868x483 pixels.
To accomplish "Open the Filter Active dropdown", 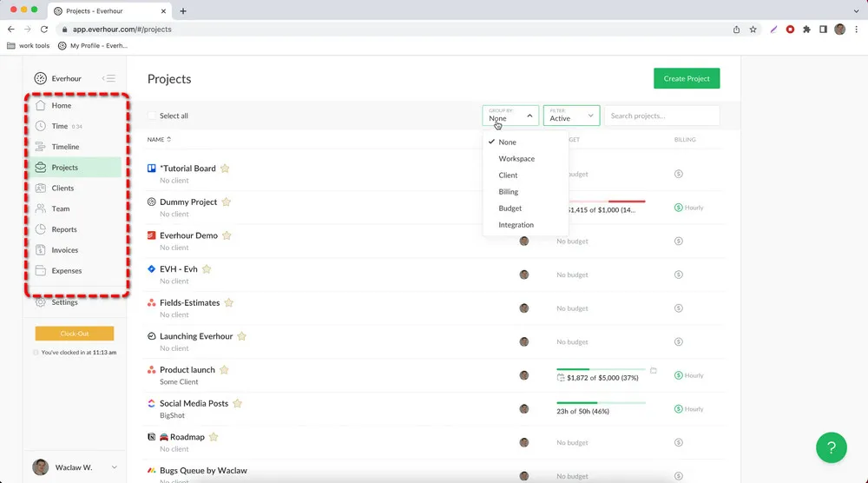I will tap(571, 116).
